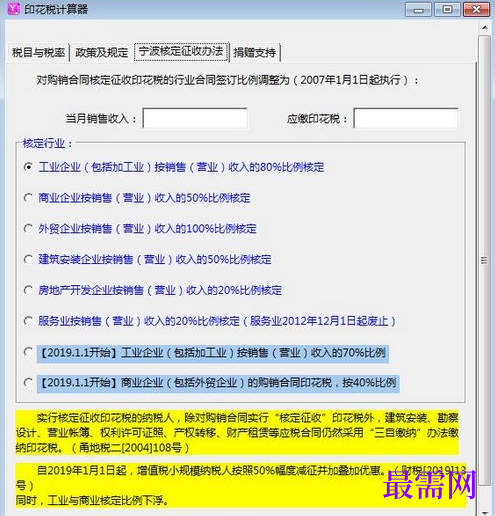
Task: Close the 印花税计算器 window
Action: click(x=476, y=10)
